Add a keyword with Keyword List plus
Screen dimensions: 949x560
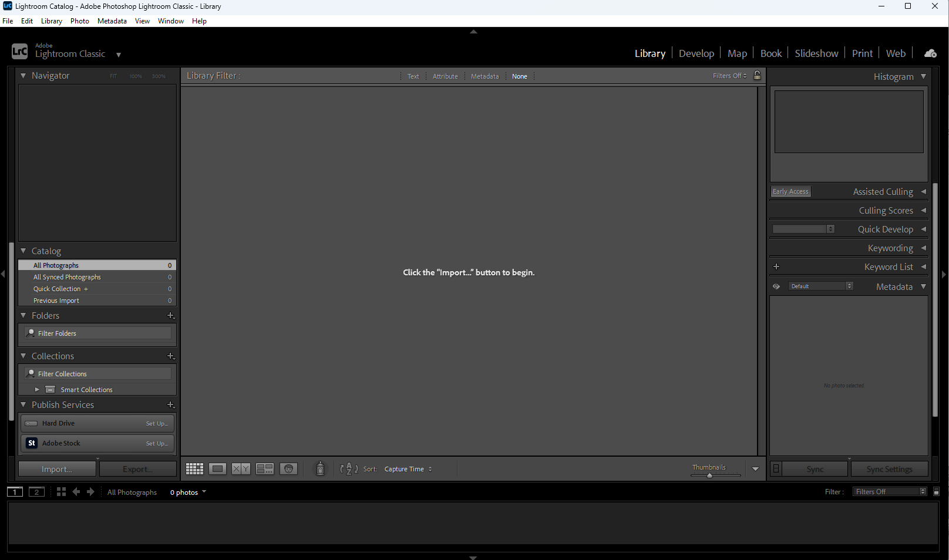click(776, 266)
